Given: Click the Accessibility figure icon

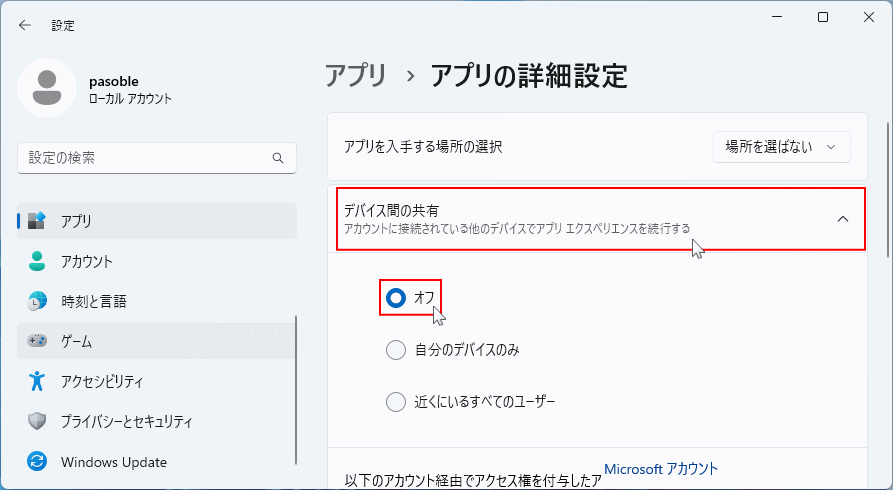Looking at the screenshot, I should [38, 381].
